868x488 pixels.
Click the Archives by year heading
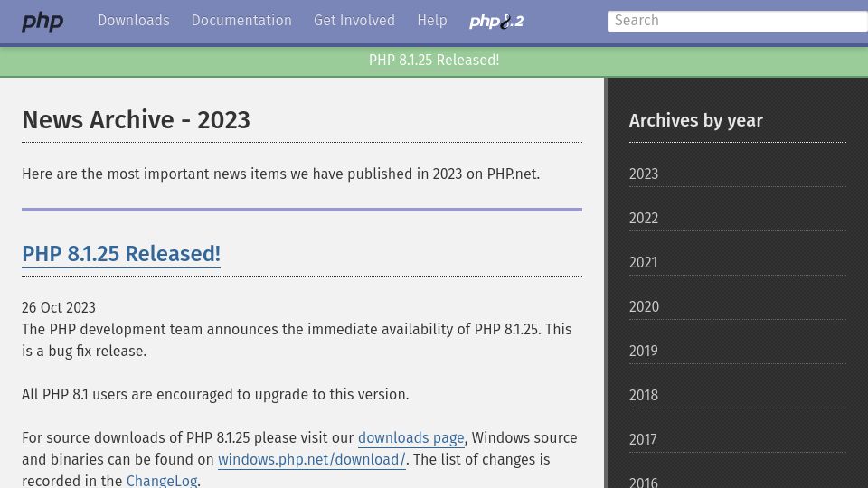tap(696, 120)
